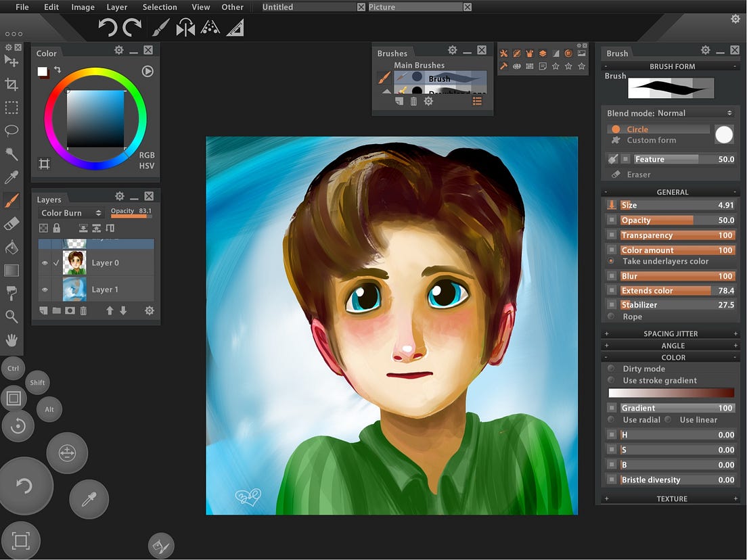
Task: Open Layers panel settings gear
Action: [x=150, y=311]
